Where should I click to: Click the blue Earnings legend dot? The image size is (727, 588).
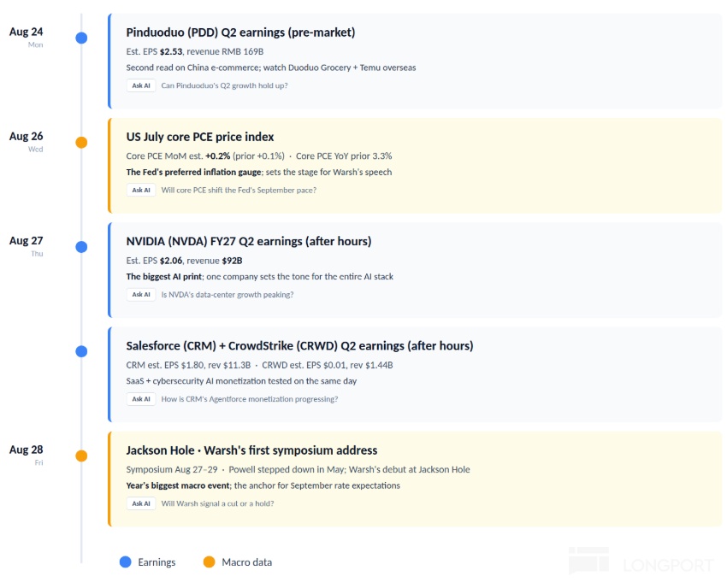pyautogui.click(x=126, y=562)
